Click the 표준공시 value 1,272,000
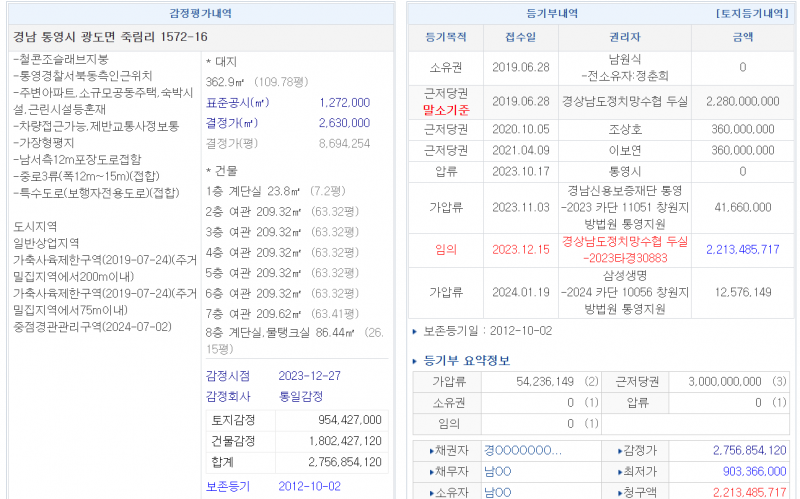800x499 pixels. 344,103
